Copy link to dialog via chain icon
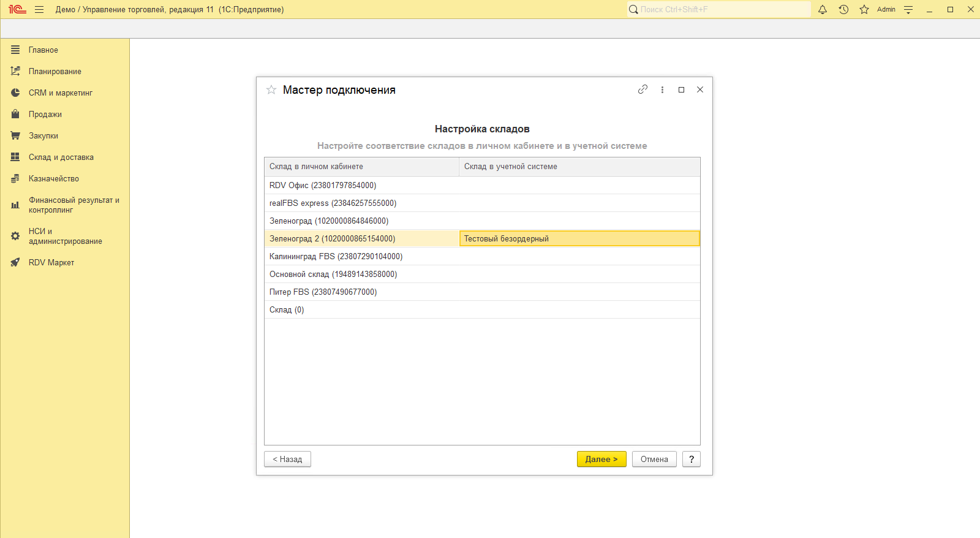The image size is (980, 538). [x=643, y=89]
